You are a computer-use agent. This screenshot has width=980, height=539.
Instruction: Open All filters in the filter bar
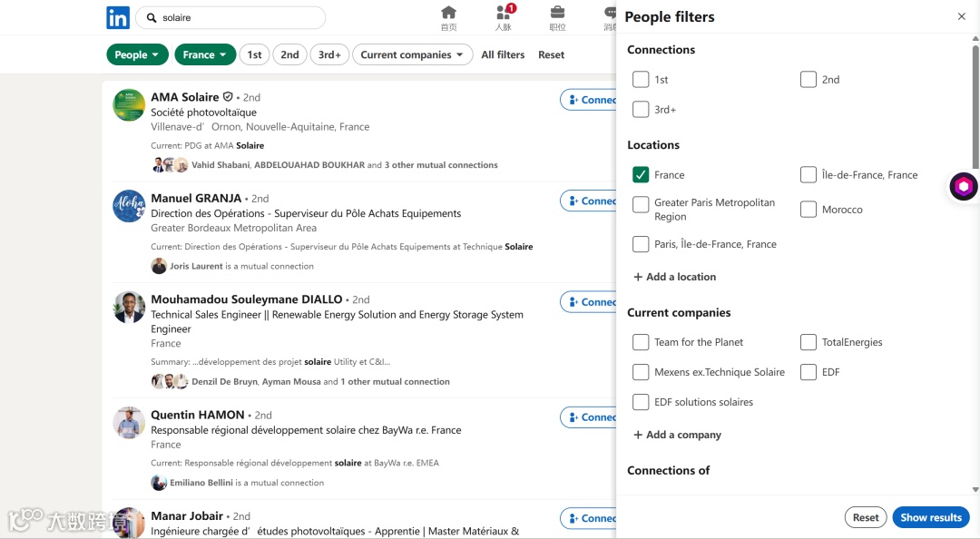[x=503, y=54]
